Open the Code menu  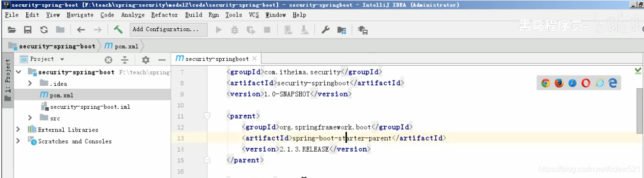click(x=107, y=15)
